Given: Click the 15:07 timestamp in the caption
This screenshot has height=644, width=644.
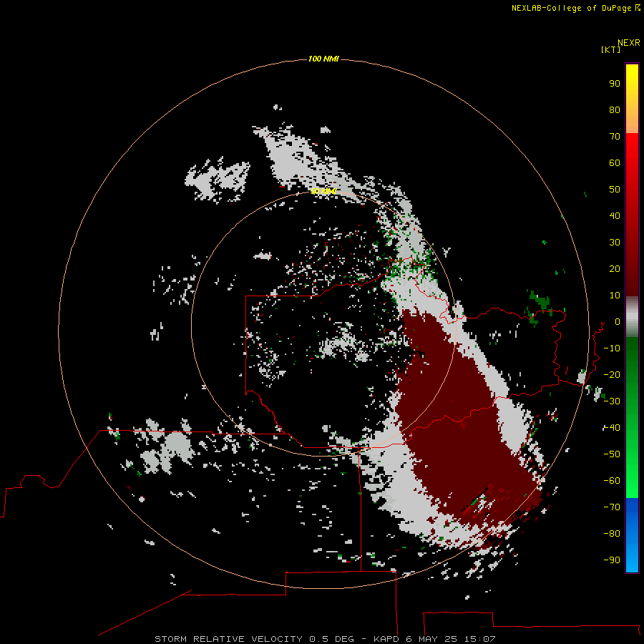Looking at the screenshot, I should 479,639.
